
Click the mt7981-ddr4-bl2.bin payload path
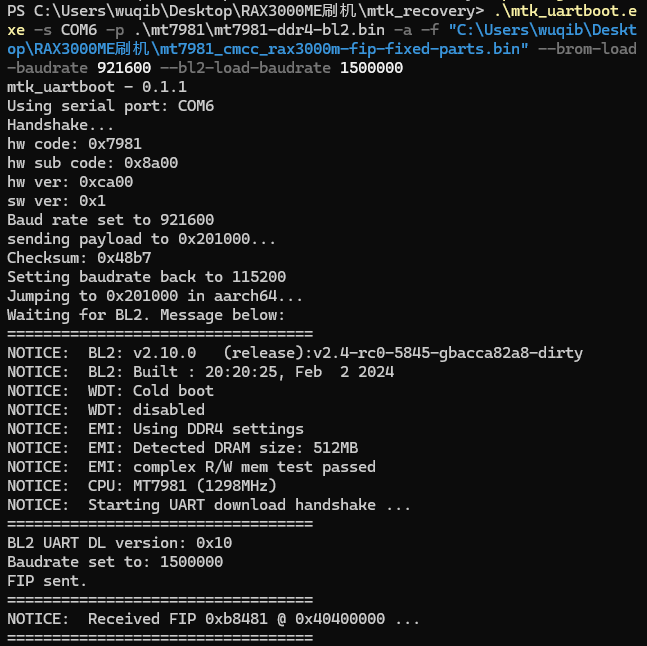[260, 30]
